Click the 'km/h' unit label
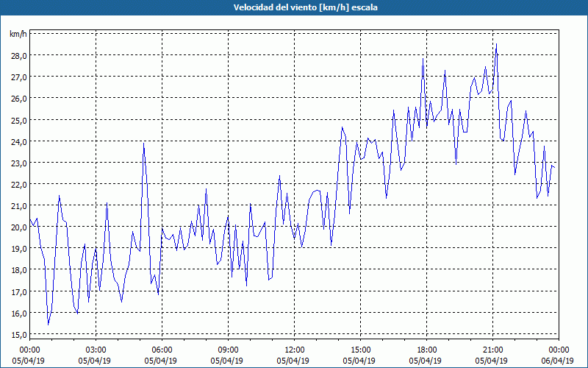588x368 pixels. coord(18,34)
